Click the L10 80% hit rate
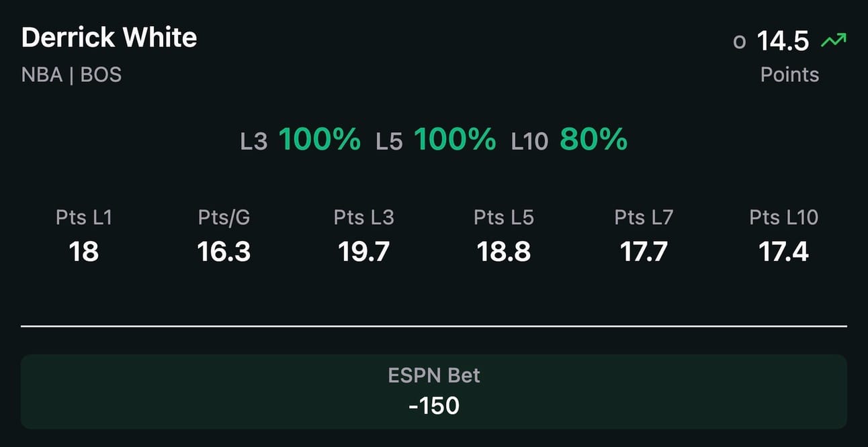The image size is (868, 447). (569, 140)
